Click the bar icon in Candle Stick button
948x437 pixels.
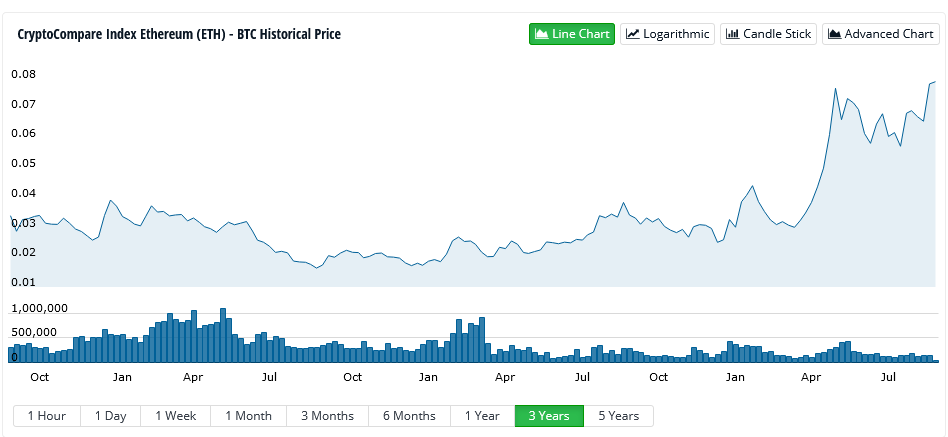(732, 34)
